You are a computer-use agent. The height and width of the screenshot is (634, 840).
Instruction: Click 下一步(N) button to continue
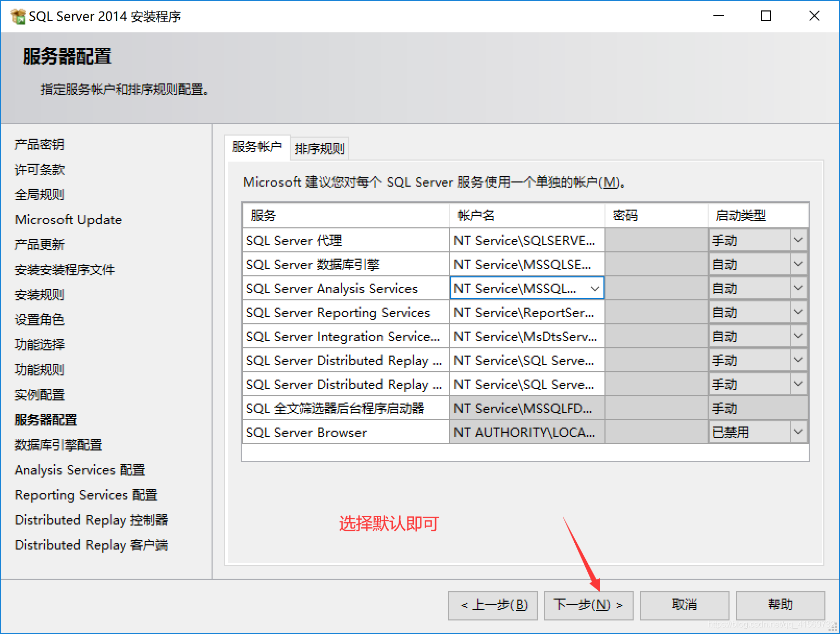(x=588, y=605)
